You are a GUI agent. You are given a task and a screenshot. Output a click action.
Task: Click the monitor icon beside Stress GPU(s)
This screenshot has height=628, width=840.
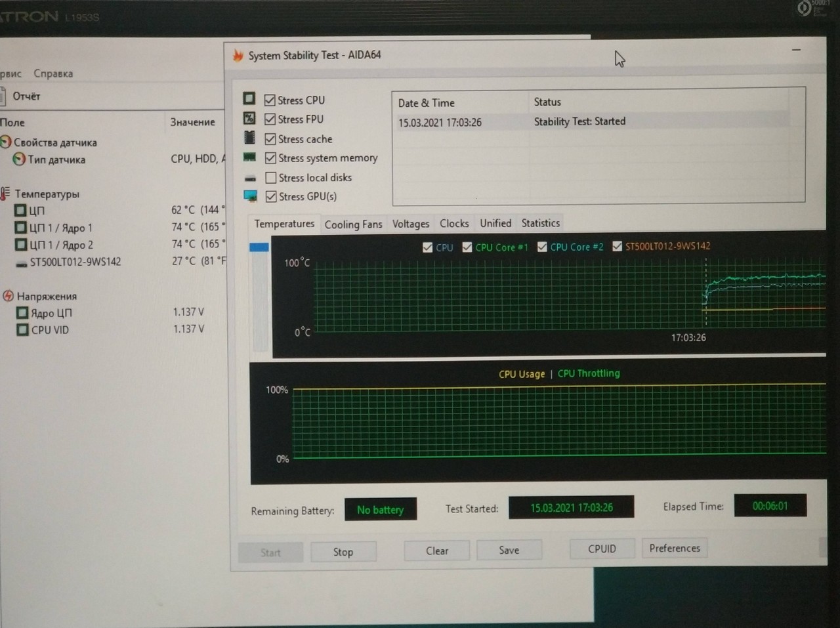250,196
